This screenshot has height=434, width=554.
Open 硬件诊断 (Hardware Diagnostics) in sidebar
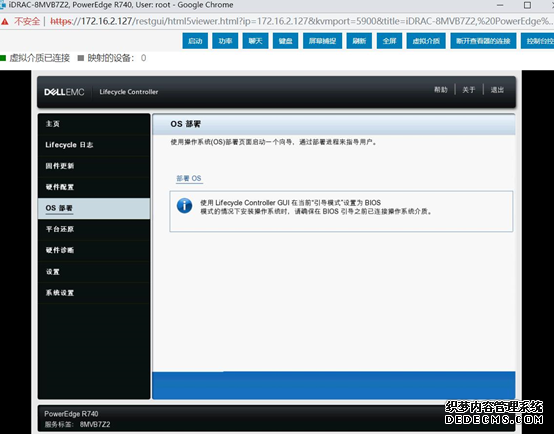94,250
